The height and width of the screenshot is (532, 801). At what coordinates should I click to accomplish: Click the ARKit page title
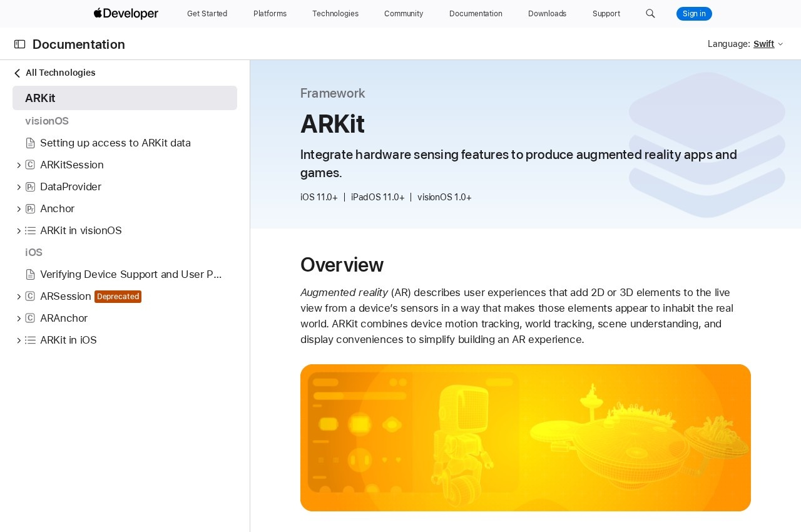click(332, 124)
